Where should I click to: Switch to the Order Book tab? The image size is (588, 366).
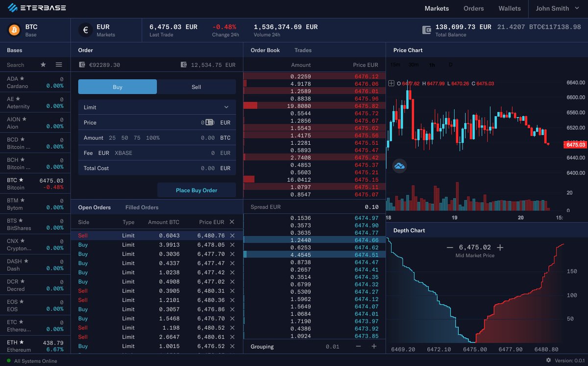(265, 50)
